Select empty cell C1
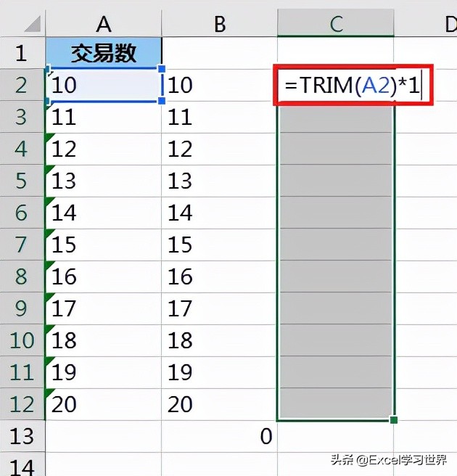 tap(336, 52)
